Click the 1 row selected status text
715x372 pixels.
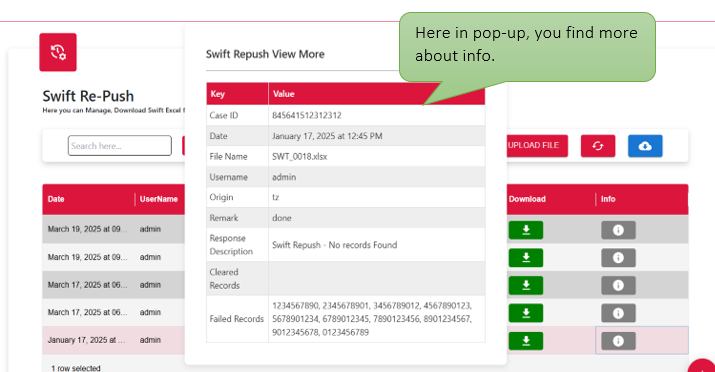(x=76, y=368)
